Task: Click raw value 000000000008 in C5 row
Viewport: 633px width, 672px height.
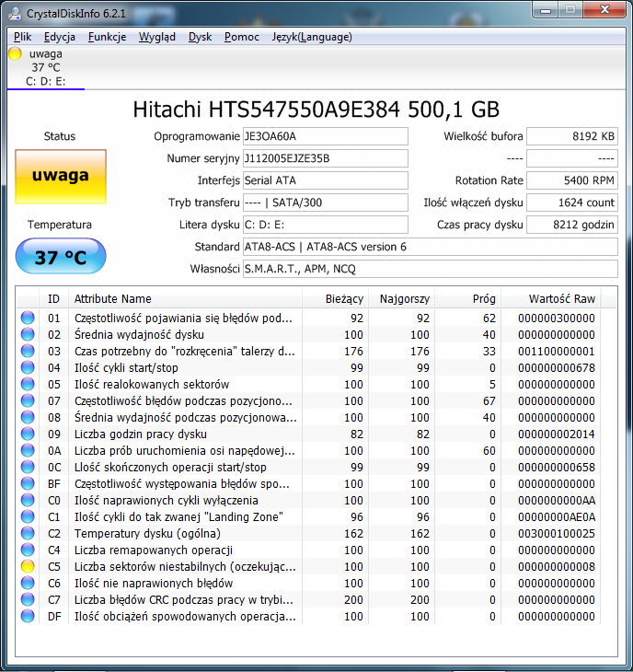Action: (557, 566)
